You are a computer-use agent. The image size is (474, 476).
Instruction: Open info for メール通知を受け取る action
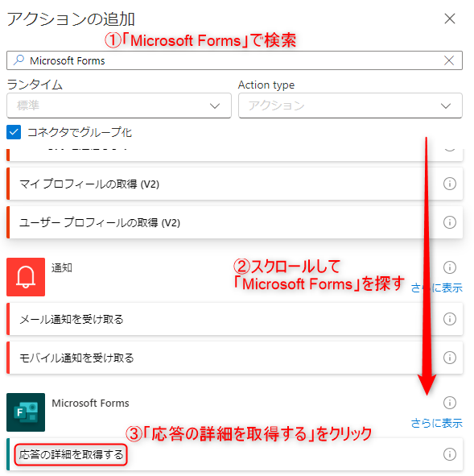(x=449, y=319)
